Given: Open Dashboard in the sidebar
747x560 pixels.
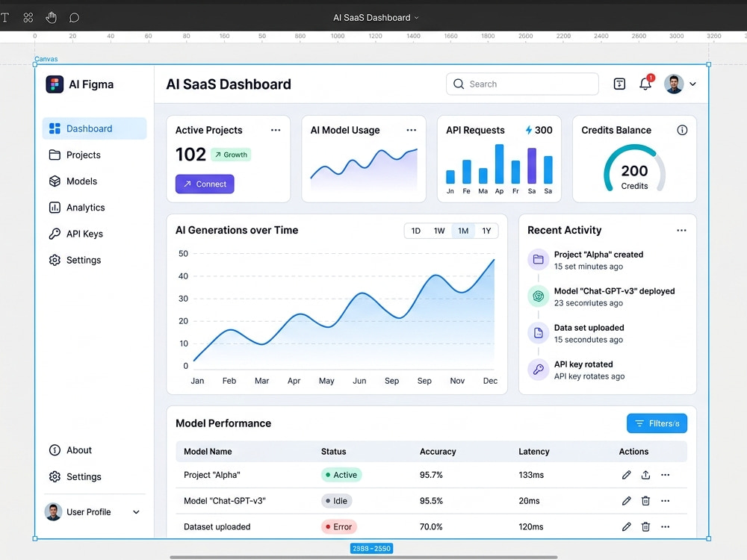Looking at the screenshot, I should coord(94,128).
